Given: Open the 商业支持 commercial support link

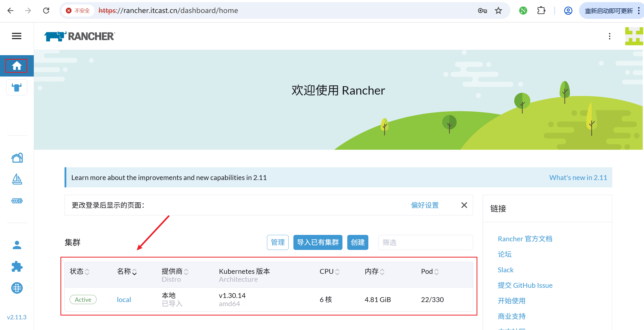Looking at the screenshot, I should [512, 316].
